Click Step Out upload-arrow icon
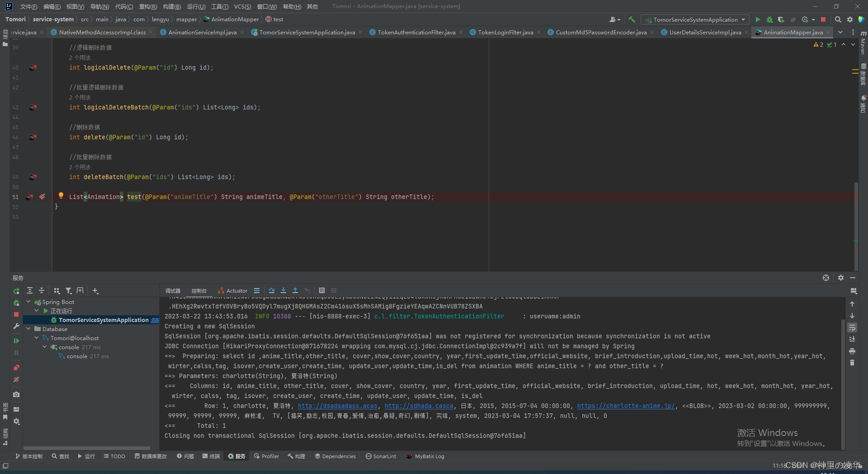 click(x=295, y=290)
